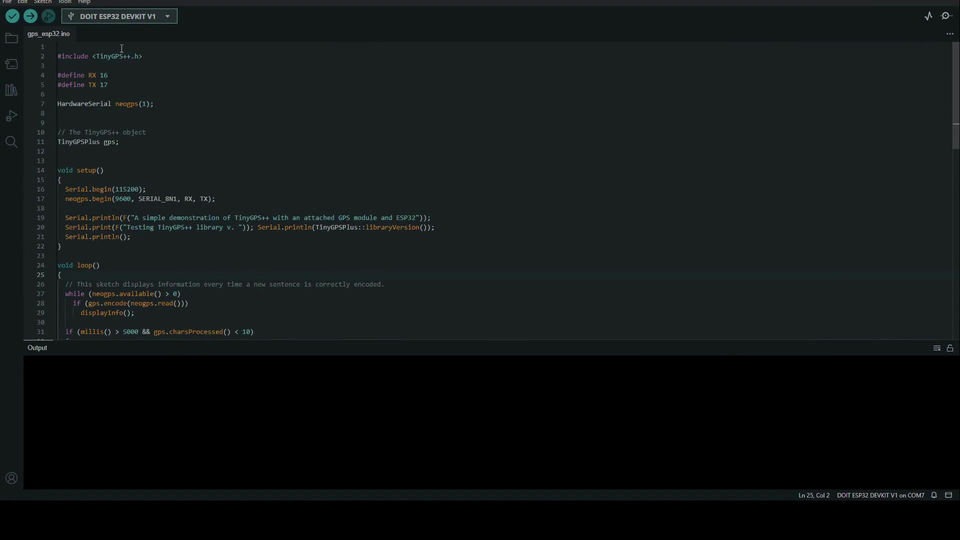Click the editor vertical scrollbar thumb
The width and height of the screenshot is (960, 540).
[956, 95]
